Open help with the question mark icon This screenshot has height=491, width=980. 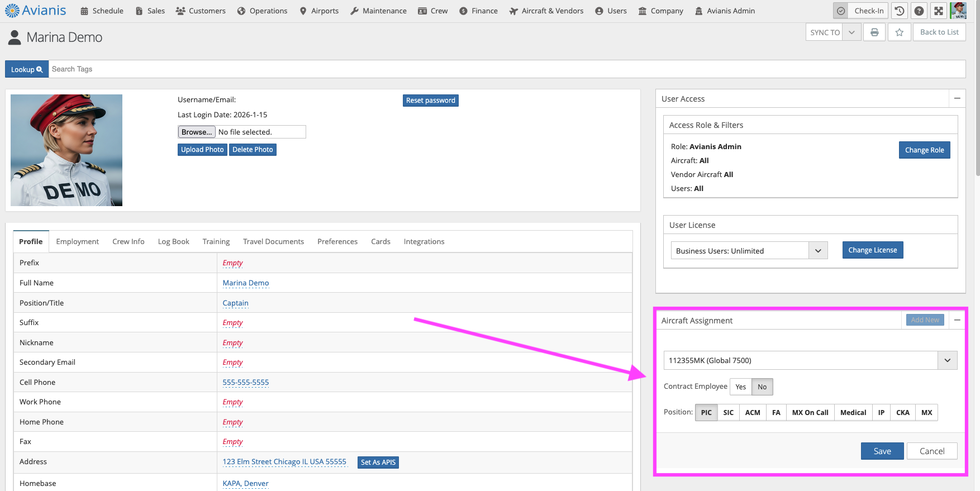coord(919,11)
